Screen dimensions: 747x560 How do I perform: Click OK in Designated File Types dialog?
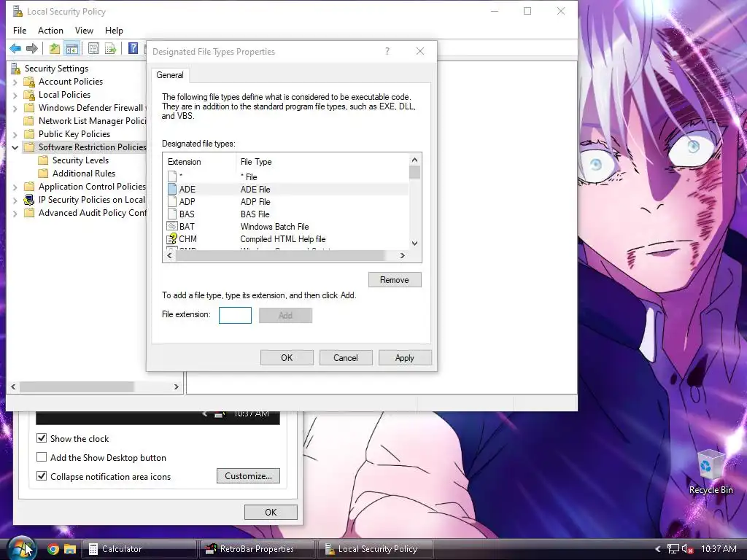pyautogui.click(x=287, y=357)
